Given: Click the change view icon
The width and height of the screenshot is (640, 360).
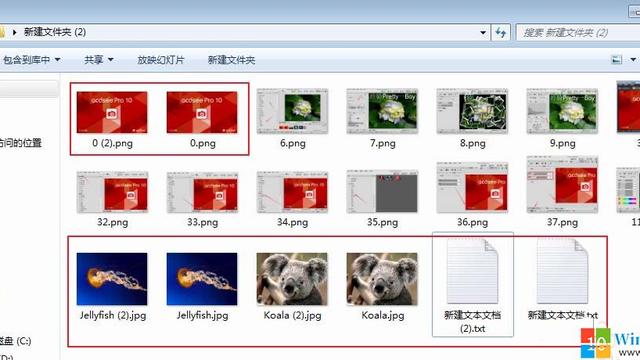Looking at the screenshot, I should 617,60.
